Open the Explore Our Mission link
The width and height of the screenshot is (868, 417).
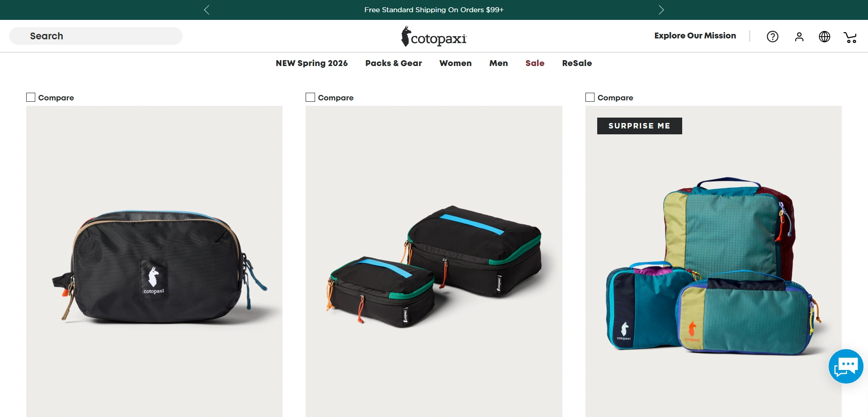coord(695,36)
